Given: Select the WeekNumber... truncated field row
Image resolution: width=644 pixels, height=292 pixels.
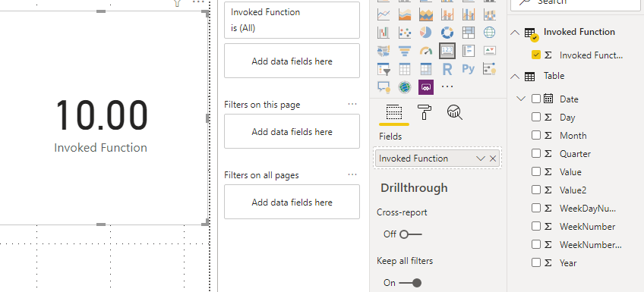Looking at the screenshot, I should pyautogui.click(x=576, y=244).
